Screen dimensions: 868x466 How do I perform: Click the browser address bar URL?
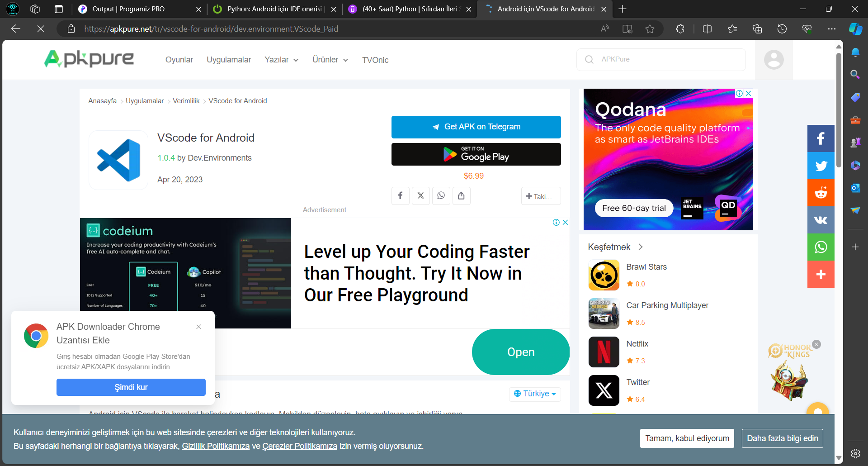[211, 29]
